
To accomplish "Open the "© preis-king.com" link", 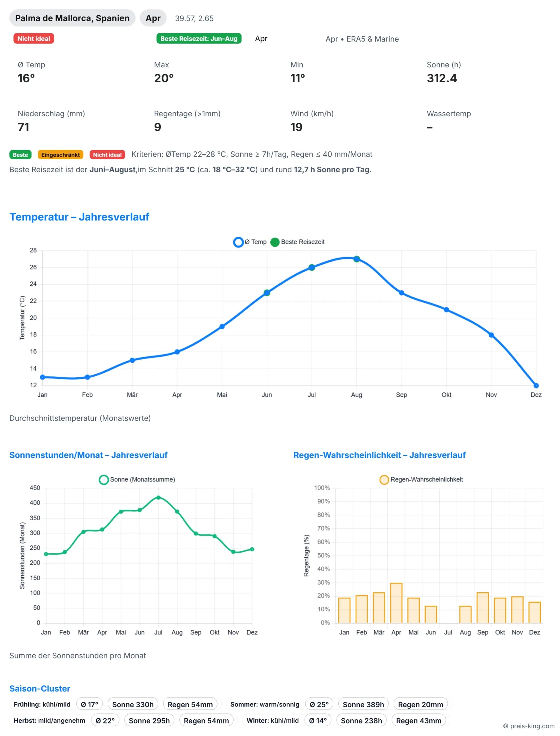I will pyautogui.click(x=529, y=726).
